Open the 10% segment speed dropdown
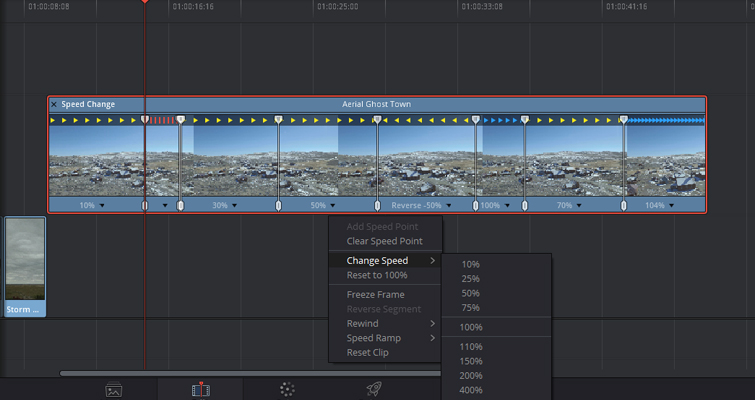Viewport: 755px width, 400px height. 102,205
